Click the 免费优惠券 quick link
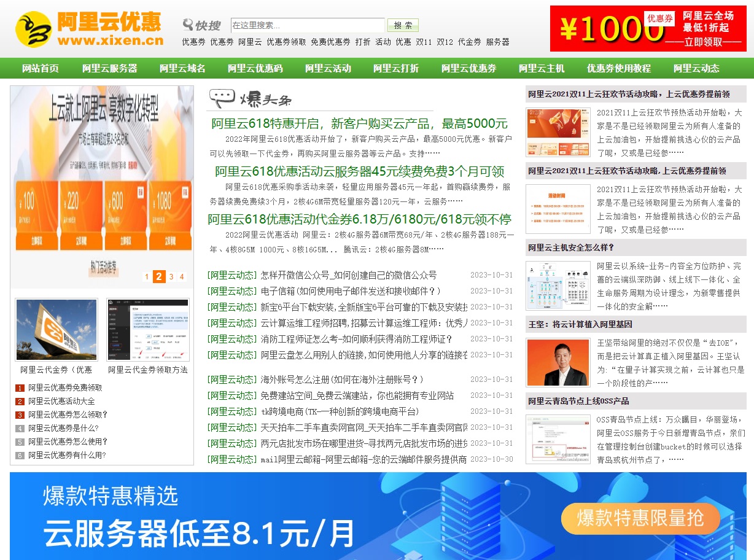 tap(330, 42)
